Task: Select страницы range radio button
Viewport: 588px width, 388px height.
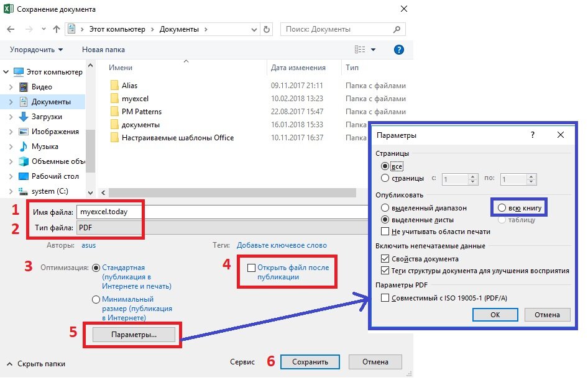Action: click(x=385, y=178)
